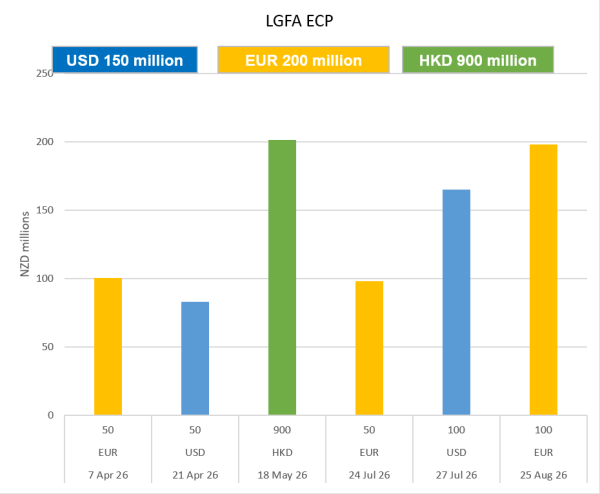The width and height of the screenshot is (600, 494).
Task: Select the yellow "EUR 200 million" box
Action: pyautogui.click(x=302, y=60)
